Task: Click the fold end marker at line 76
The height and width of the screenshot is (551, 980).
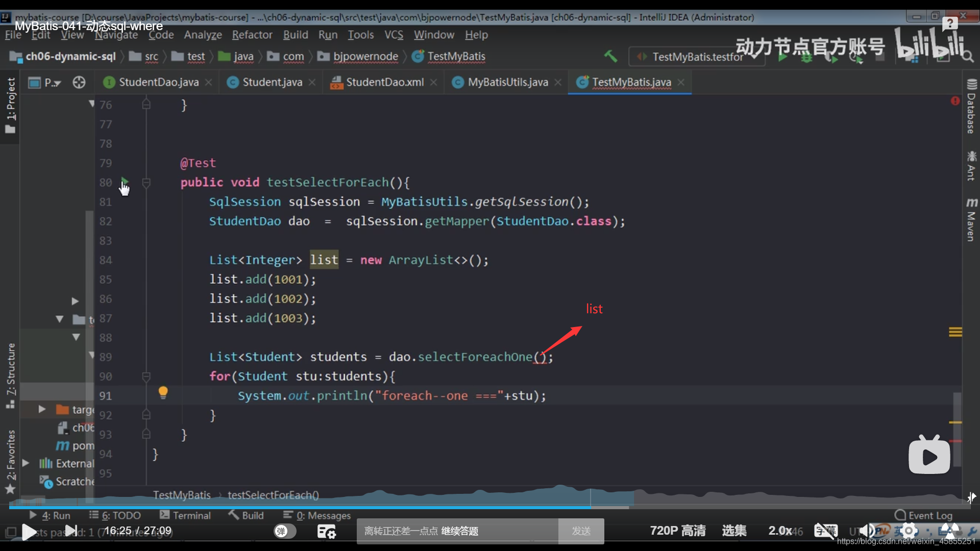Action: 146,105
